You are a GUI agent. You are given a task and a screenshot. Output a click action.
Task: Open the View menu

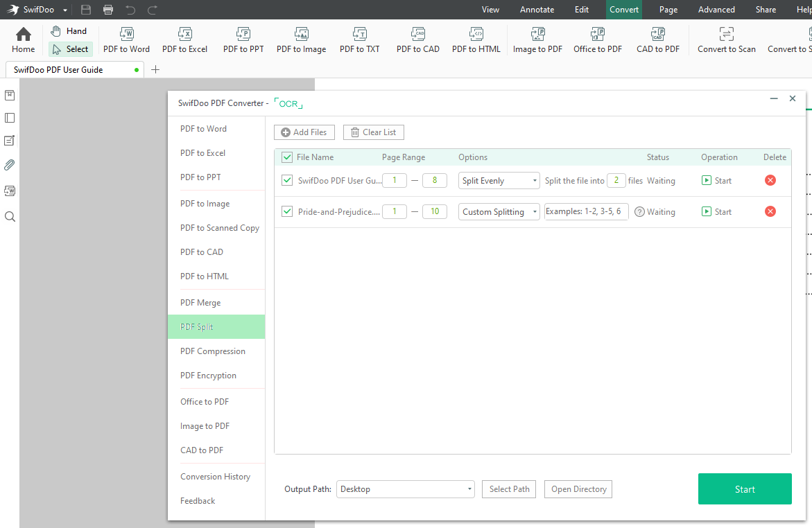pyautogui.click(x=490, y=9)
